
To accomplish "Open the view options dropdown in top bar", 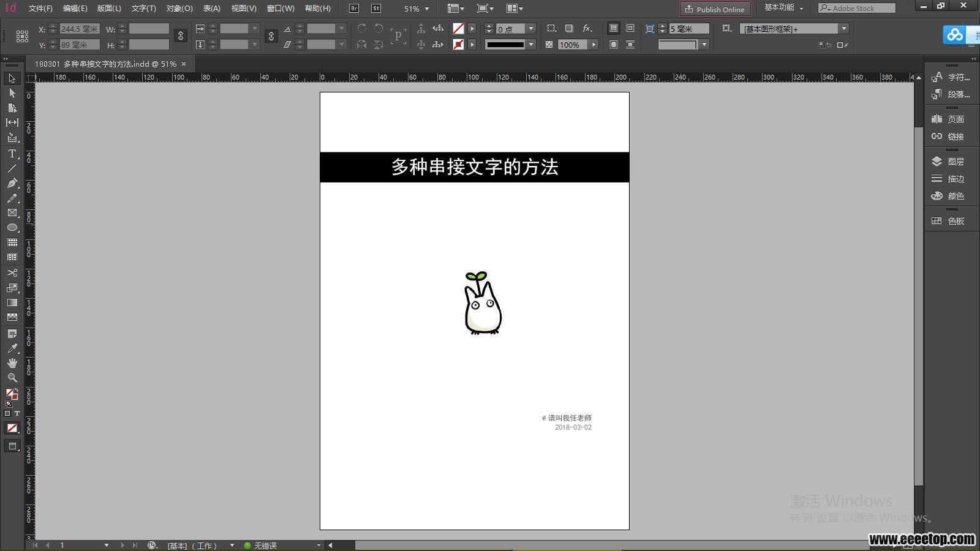I will point(456,9).
